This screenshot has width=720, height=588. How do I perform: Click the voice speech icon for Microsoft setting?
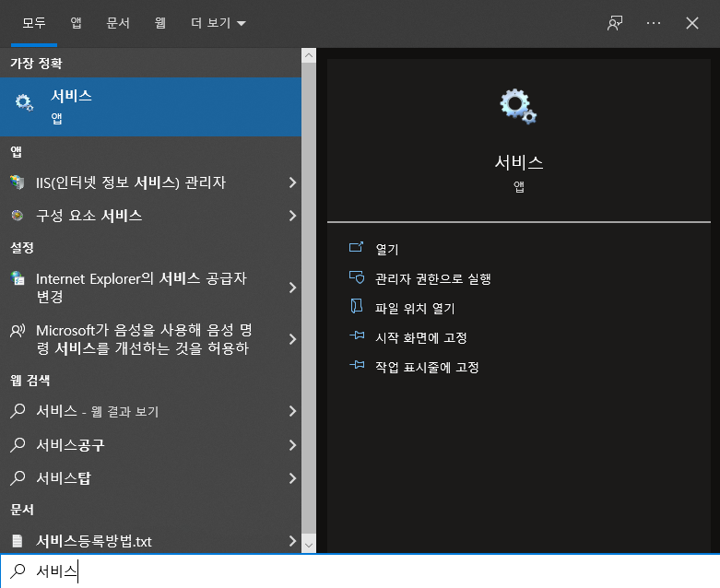click(18, 330)
